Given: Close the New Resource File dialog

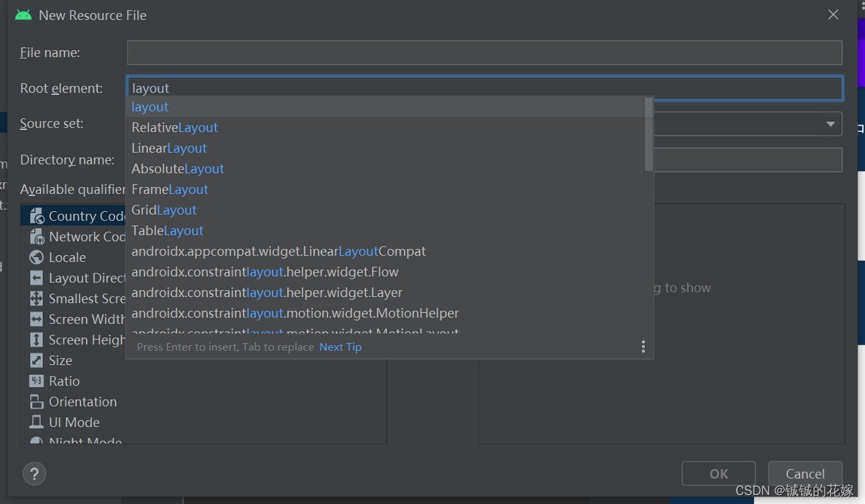Looking at the screenshot, I should 833,14.
